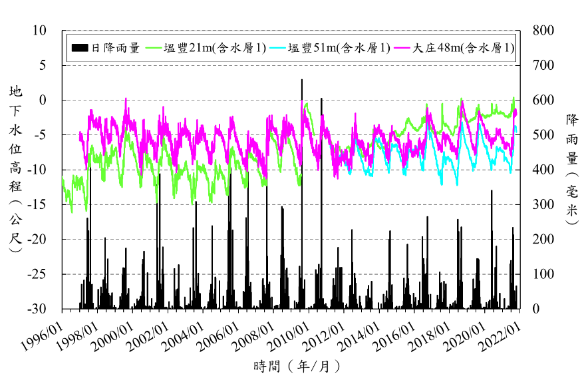This screenshot has height=384, width=588.
Task: Click the magenta line legend marker
Action: pos(402,48)
